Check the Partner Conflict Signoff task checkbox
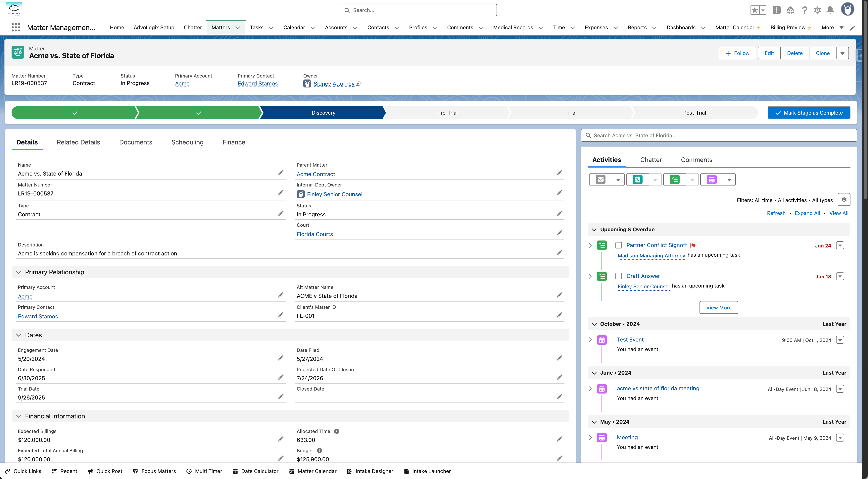Image resolution: width=868 pixels, height=479 pixels. coord(619,245)
